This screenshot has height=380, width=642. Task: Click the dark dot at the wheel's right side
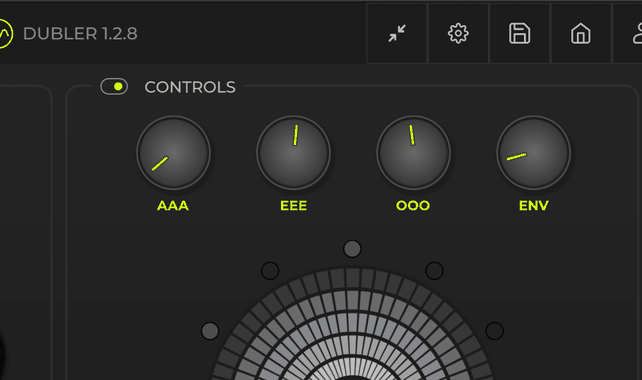coord(495,331)
